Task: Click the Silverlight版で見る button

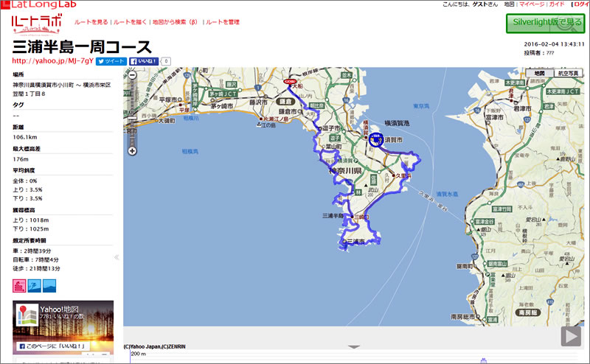Action: pos(545,23)
